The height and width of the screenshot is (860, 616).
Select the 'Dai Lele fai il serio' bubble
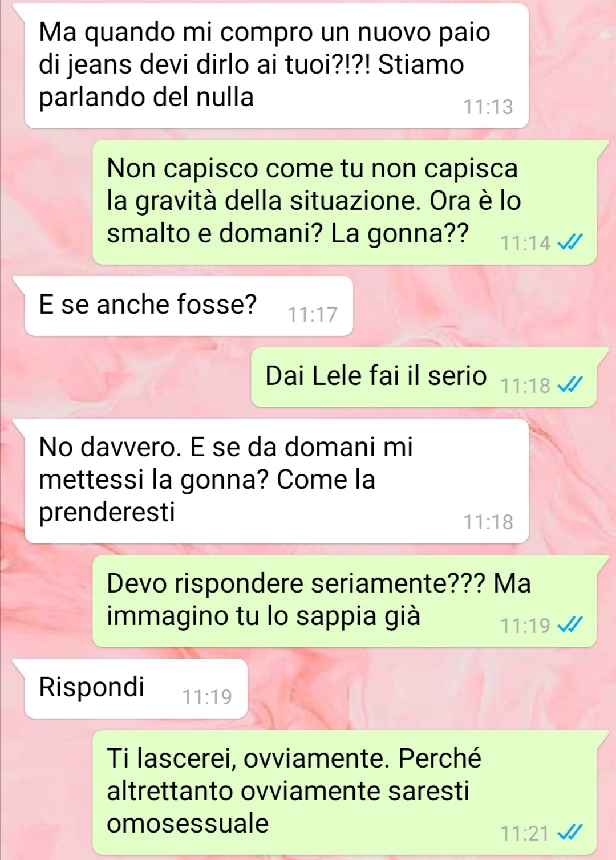(424, 377)
